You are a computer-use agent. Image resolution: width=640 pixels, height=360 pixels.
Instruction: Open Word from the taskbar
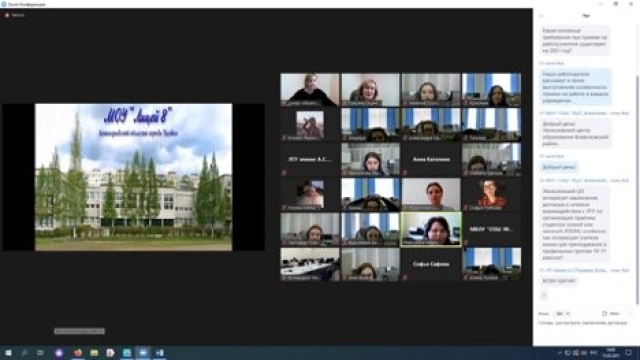160,353
